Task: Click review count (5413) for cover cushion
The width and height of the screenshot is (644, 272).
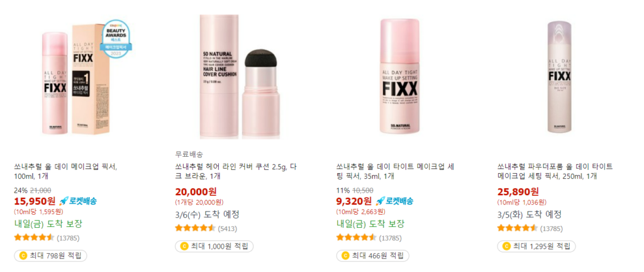Action: click(x=228, y=229)
